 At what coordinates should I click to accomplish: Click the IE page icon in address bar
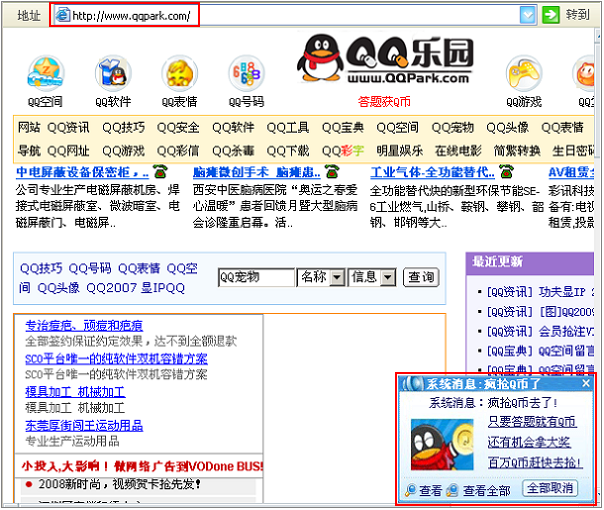[x=62, y=15]
